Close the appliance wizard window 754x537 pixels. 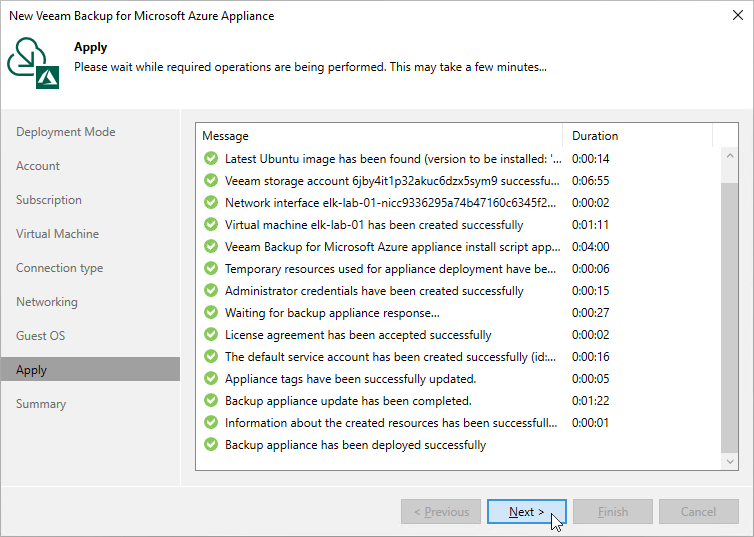click(x=738, y=15)
